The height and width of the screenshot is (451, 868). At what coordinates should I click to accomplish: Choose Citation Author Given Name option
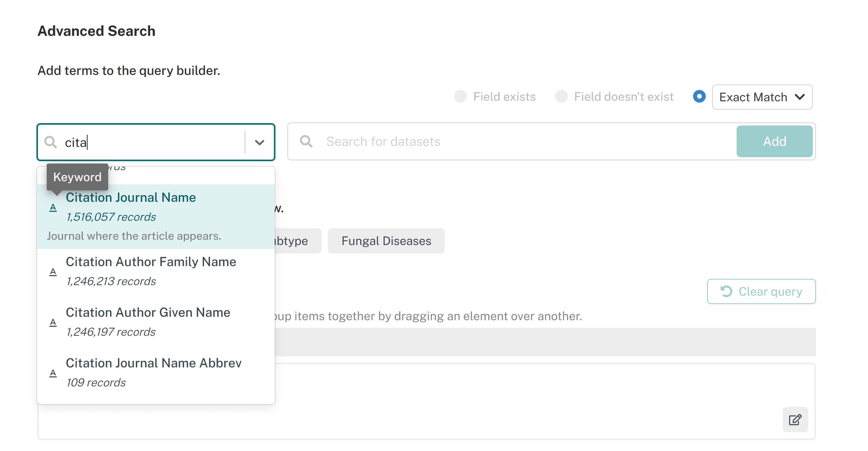156,322
